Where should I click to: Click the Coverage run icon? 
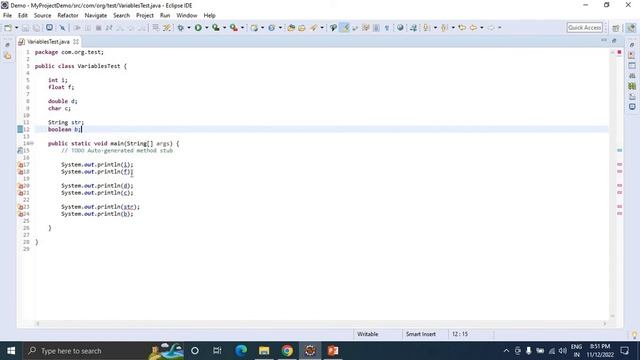coord(216,28)
